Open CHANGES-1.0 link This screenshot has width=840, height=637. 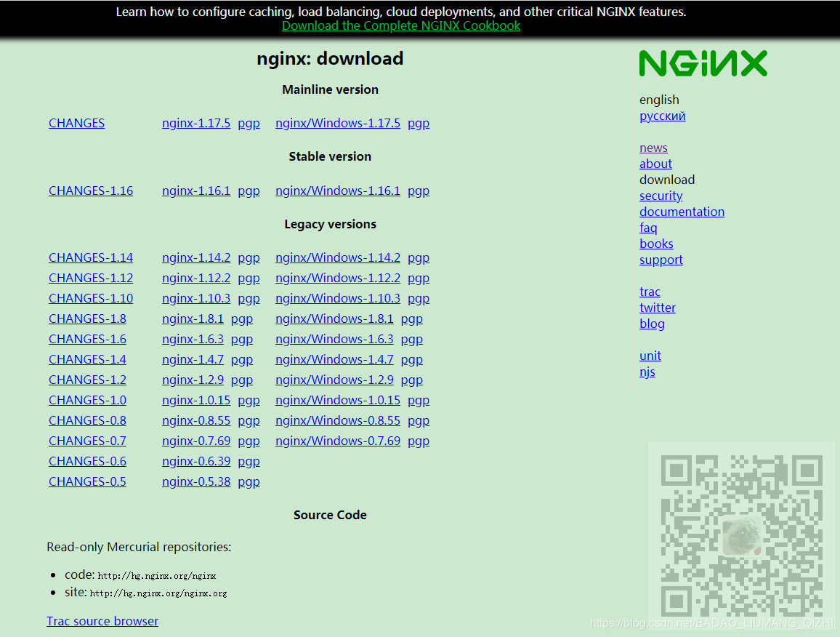pos(87,401)
